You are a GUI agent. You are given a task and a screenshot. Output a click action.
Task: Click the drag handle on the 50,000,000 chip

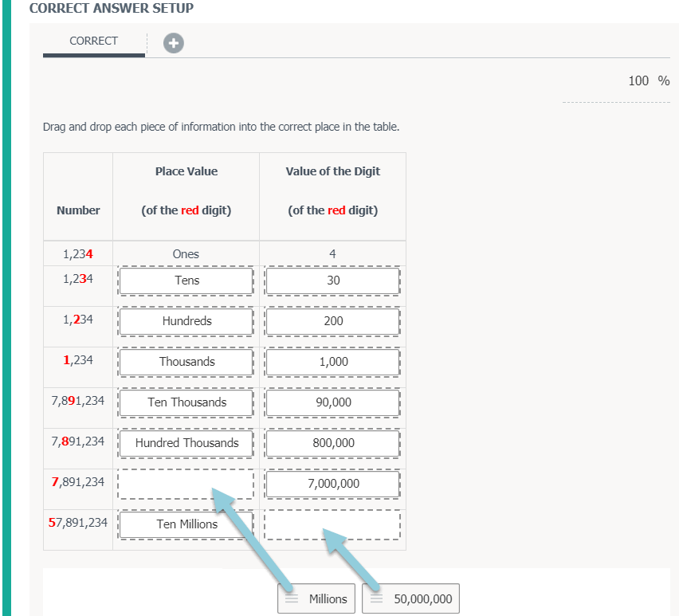point(376,599)
